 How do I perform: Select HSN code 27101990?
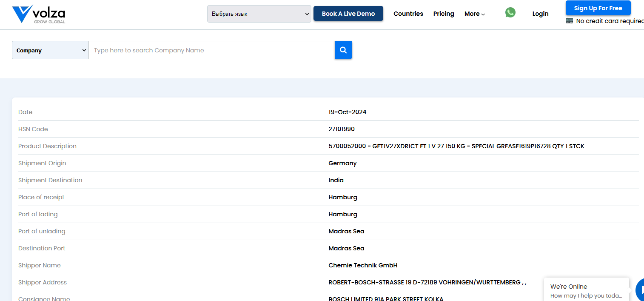pyautogui.click(x=342, y=129)
